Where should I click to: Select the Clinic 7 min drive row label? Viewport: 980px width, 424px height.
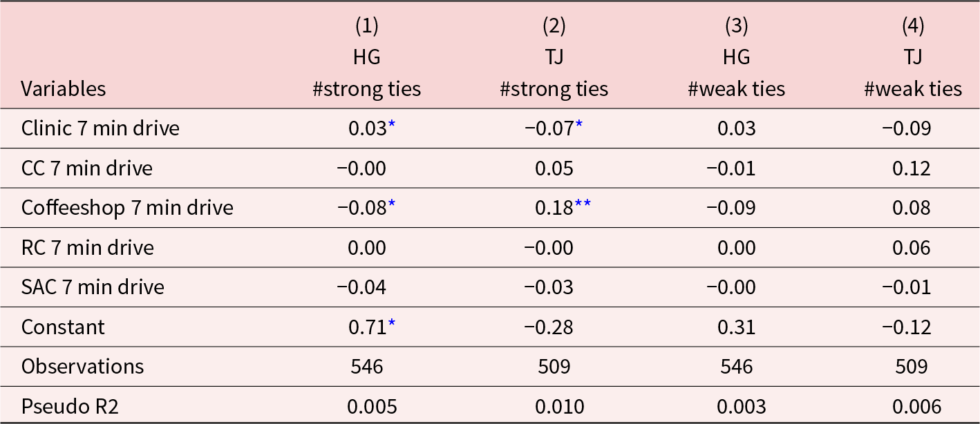click(100, 128)
